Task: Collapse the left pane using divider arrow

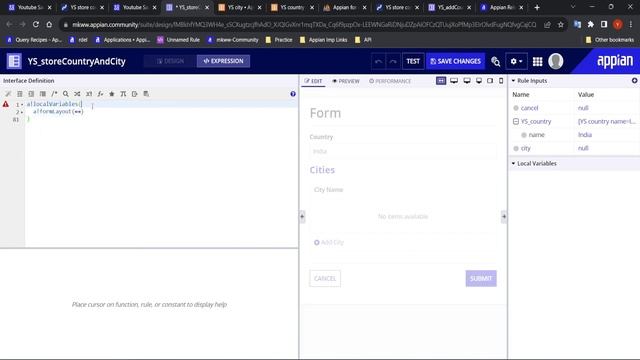Action: [x=302, y=216]
